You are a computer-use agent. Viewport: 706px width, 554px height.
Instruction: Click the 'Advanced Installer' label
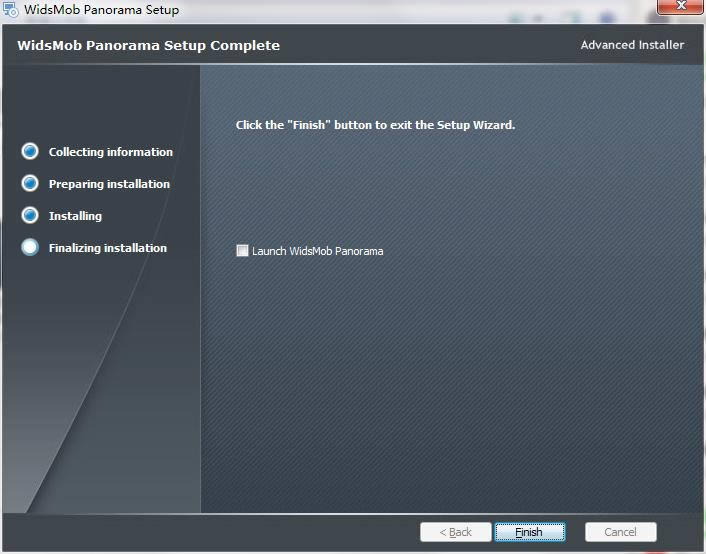(x=632, y=45)
